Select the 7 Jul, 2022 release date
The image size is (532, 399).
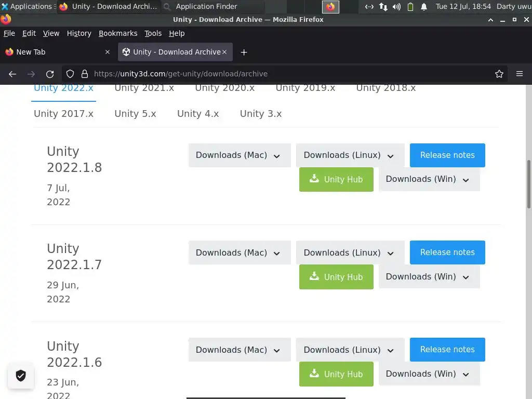pyautogui.click(x=59, y=195)
